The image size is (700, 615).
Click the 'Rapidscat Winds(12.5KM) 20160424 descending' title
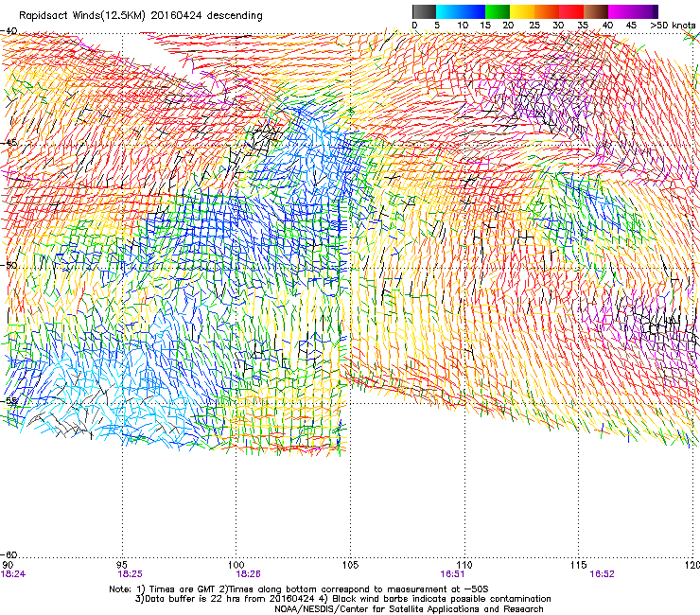point(141,15)
